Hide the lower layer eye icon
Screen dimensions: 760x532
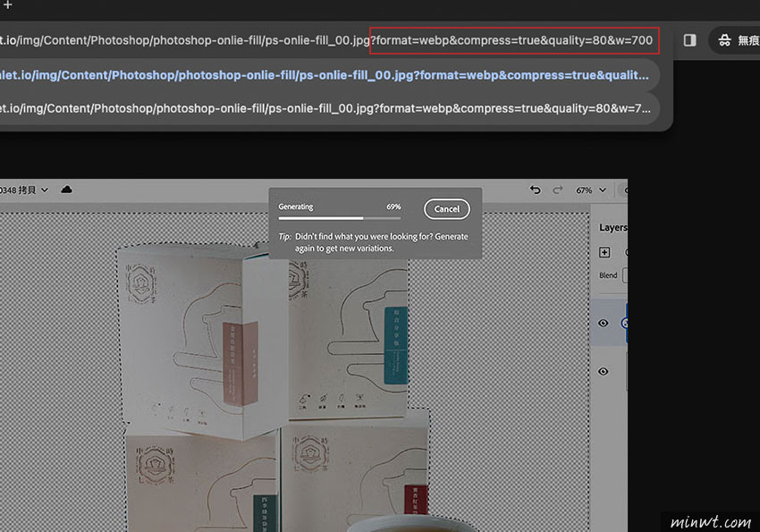click(603, 372)
